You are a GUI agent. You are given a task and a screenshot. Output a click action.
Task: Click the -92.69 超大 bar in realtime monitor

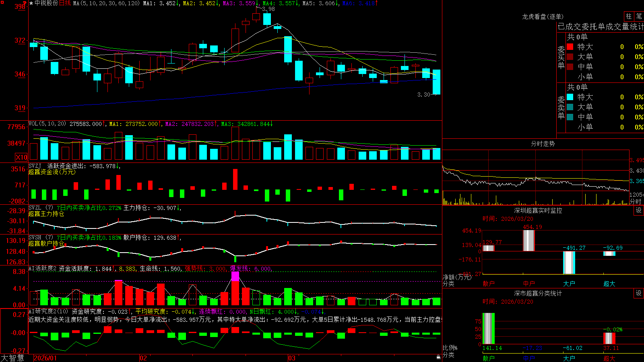[x=609, y=253]
